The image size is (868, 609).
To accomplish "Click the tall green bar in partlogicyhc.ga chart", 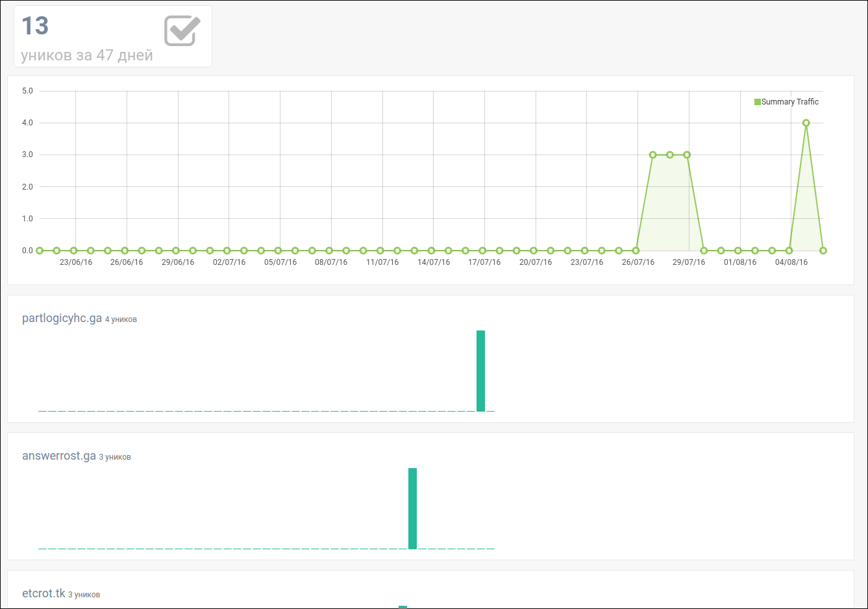I will click(481, 371).
